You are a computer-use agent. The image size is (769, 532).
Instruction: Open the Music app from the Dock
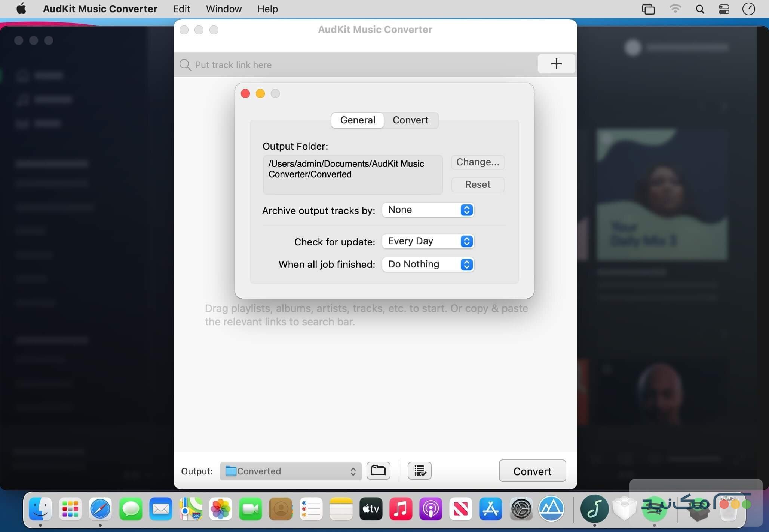(401, 509)
